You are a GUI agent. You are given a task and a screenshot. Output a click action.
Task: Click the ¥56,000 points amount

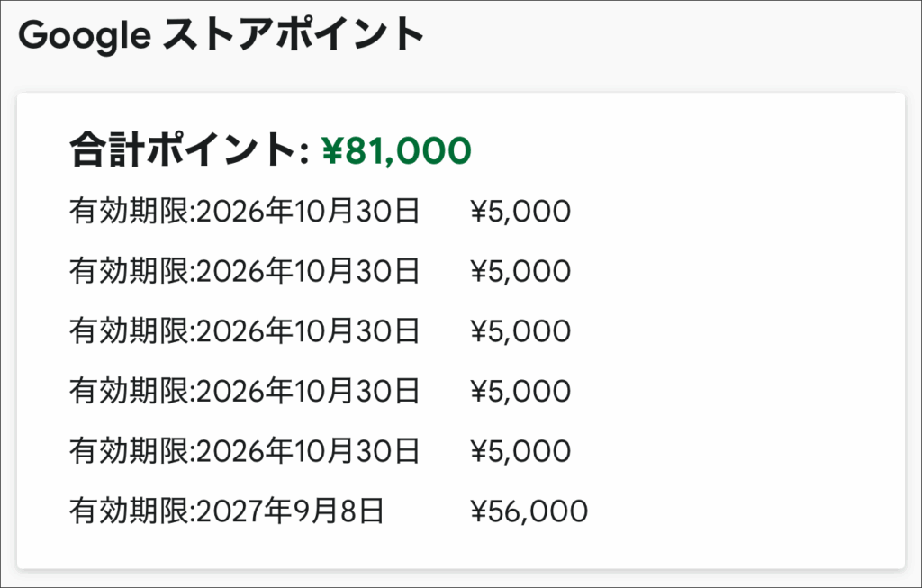point(529,511)
